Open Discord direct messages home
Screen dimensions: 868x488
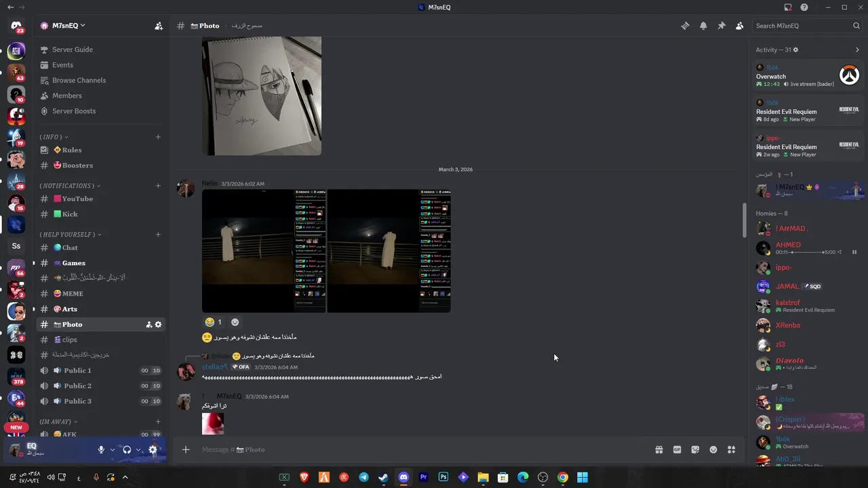16,26
